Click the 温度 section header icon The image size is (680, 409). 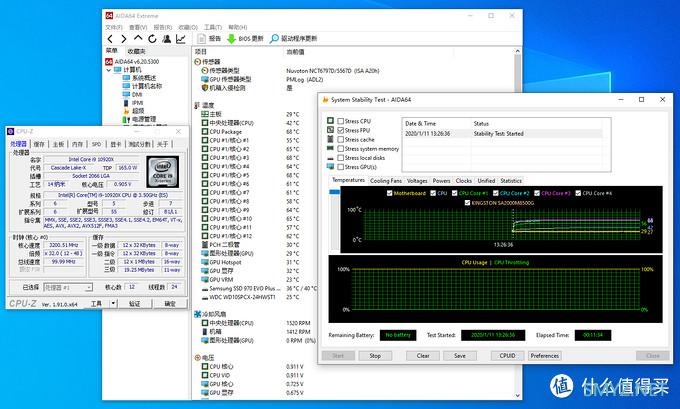(198, 105)
